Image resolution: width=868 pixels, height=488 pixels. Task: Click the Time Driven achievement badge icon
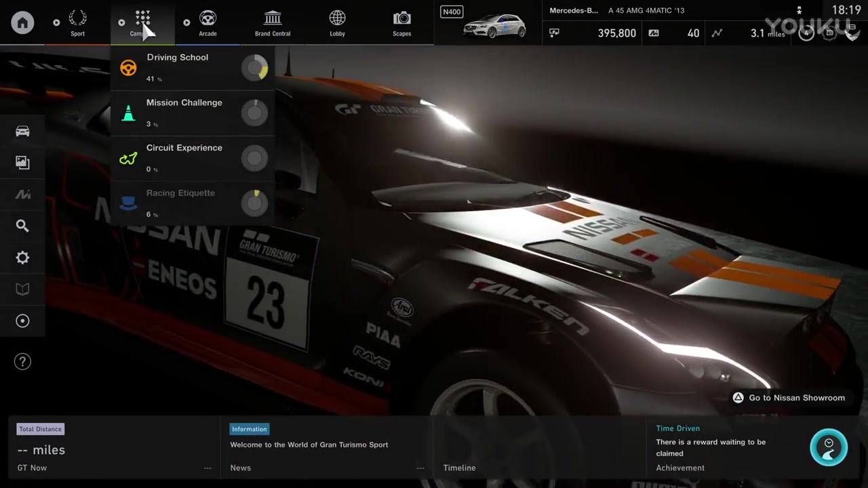pyautogui.click(x=828, y=447)
